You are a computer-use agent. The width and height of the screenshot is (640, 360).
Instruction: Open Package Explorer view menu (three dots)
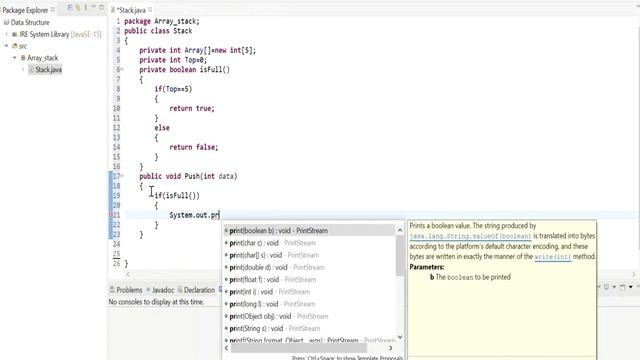point(86,8)
